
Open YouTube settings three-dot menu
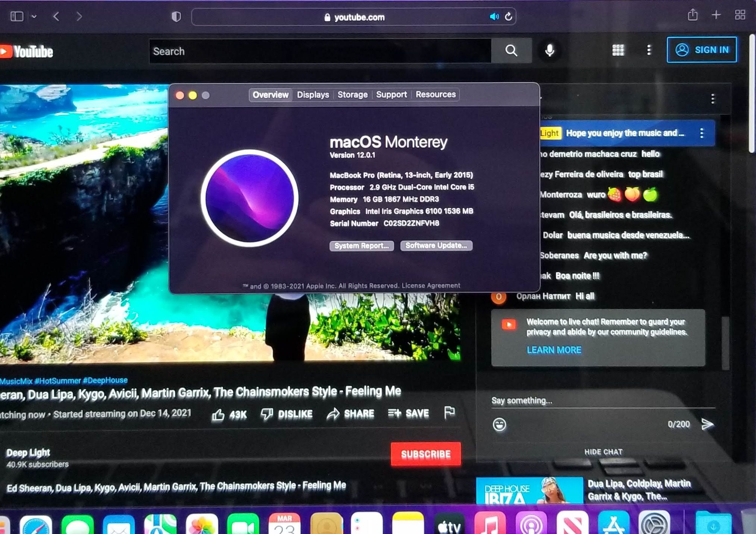click(649, 50)
